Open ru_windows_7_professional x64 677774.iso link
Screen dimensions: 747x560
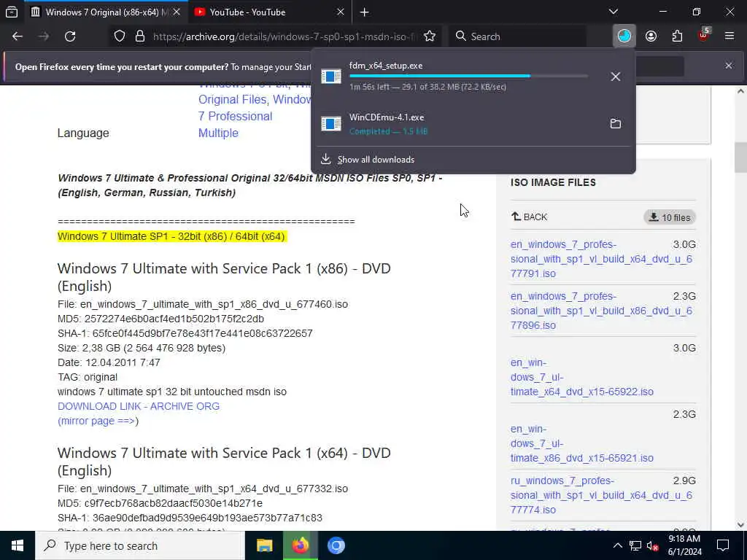pyautogui.click(x=601, y=495)
